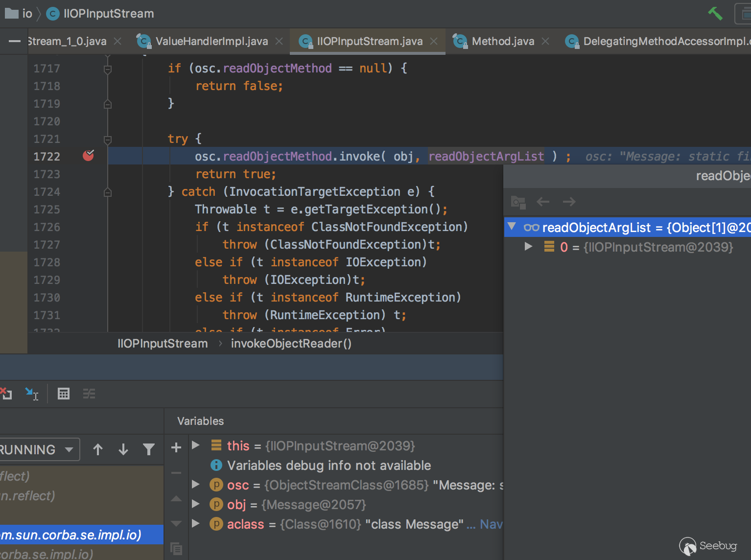Expand the osc variable node
Viewport: 751px width, 560px height.
[x=196, y=485]
